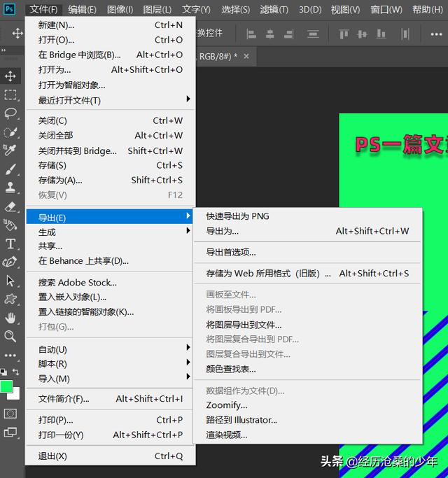Click the Photoshop Ps logo icon
Screen dimensions: 448x478
(x=9, y=9)
